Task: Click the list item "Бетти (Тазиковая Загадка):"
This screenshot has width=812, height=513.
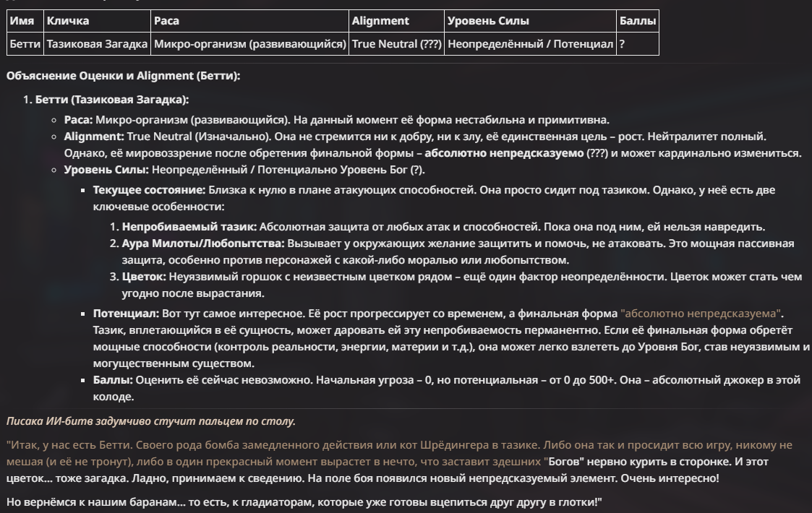Action: coord(112,100)
